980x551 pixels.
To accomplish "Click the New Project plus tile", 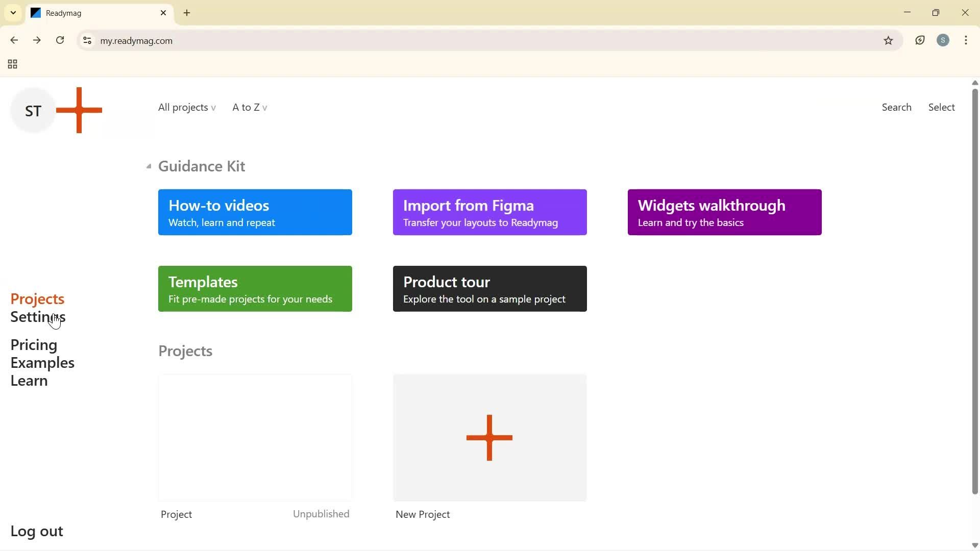I will 489,437.
